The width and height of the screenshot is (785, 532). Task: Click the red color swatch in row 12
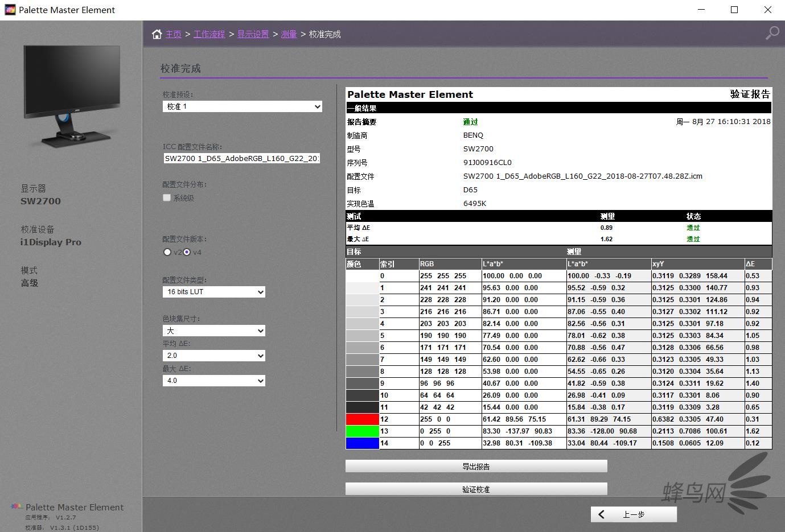click(362, 419)
